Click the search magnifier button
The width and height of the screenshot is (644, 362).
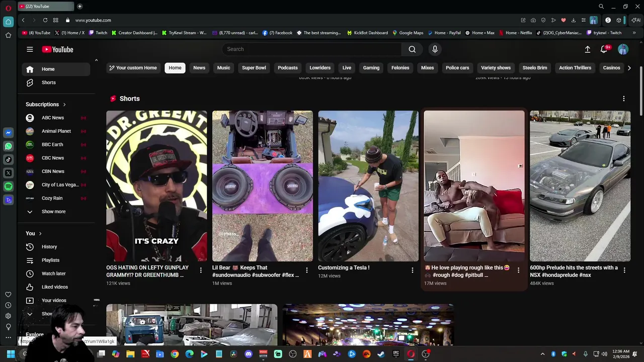coord(412,49)
